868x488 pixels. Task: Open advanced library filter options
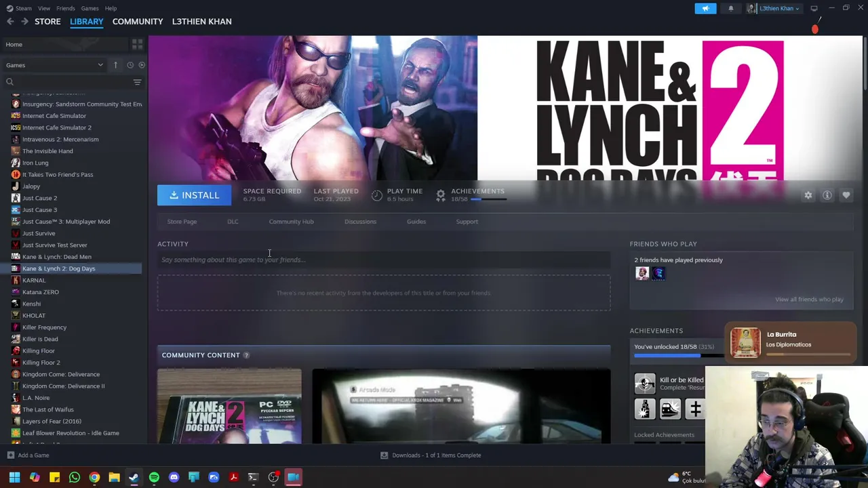[x=137, y=82]
